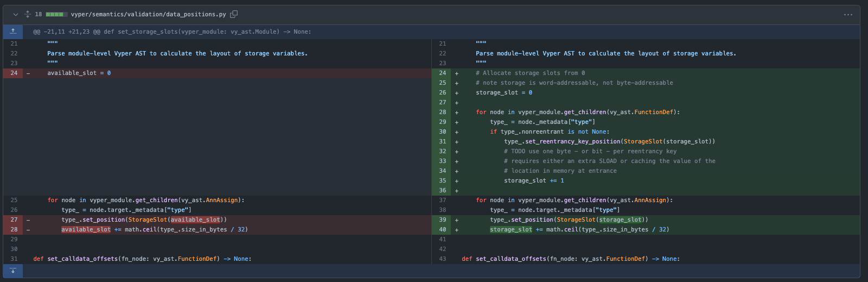
Task: Click plus marker on added line 28
Action: [457, 112]
